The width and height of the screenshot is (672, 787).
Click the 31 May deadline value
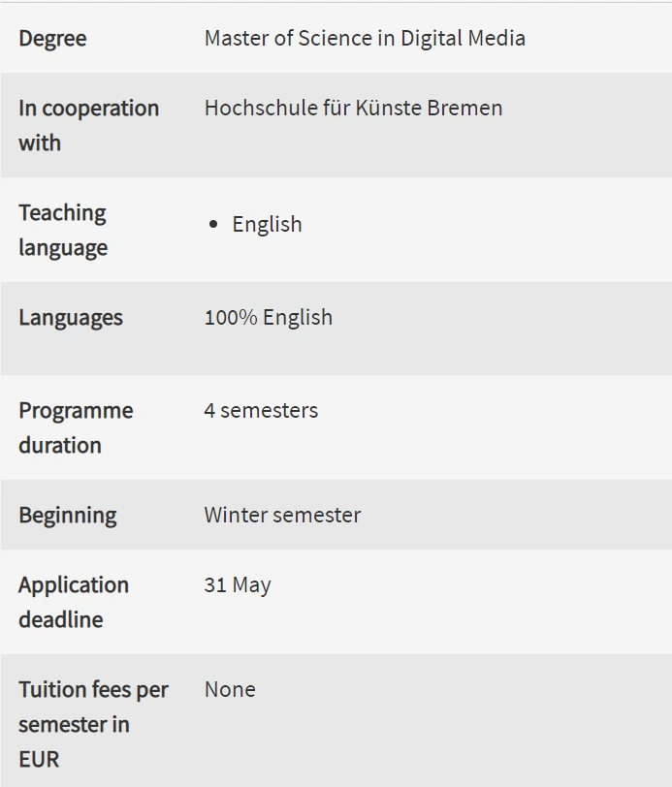click(x=238, y=585)
